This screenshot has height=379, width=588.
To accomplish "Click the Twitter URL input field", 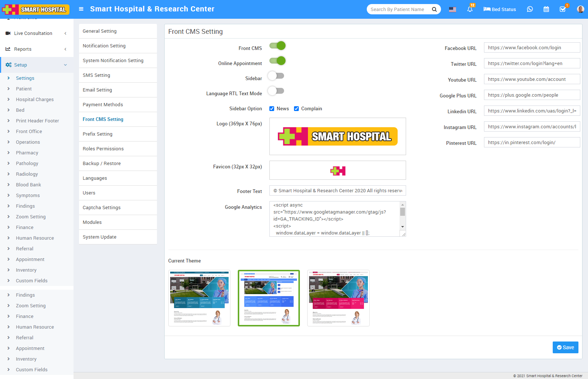I will (532, 64).
